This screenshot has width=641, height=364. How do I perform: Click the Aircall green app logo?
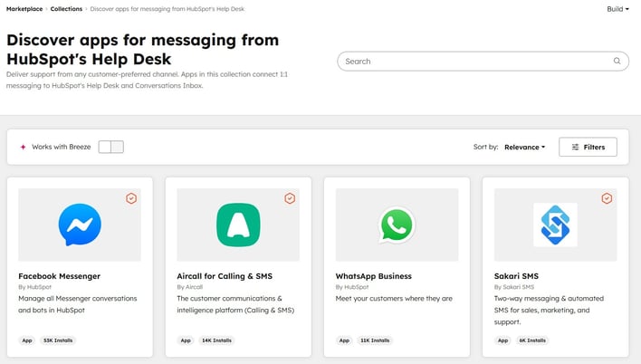(x=238, y=225)
